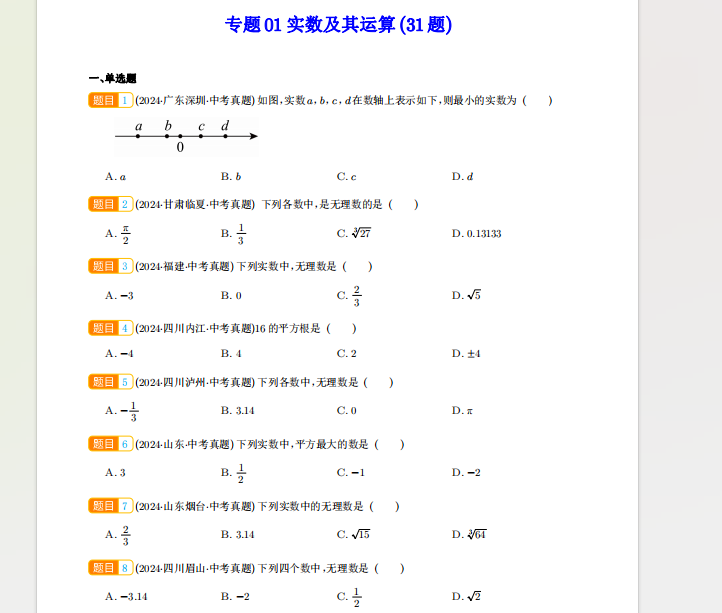The width and height of the screenshot is (722, 613).
Task: Click the 题目 8 badge
Action: (x=111, y=568)
